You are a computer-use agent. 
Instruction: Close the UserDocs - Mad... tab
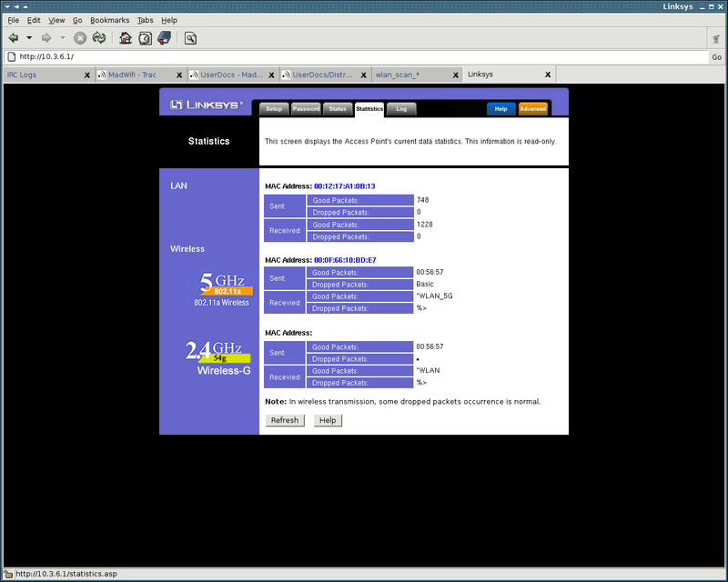click(x=271, y=75)
